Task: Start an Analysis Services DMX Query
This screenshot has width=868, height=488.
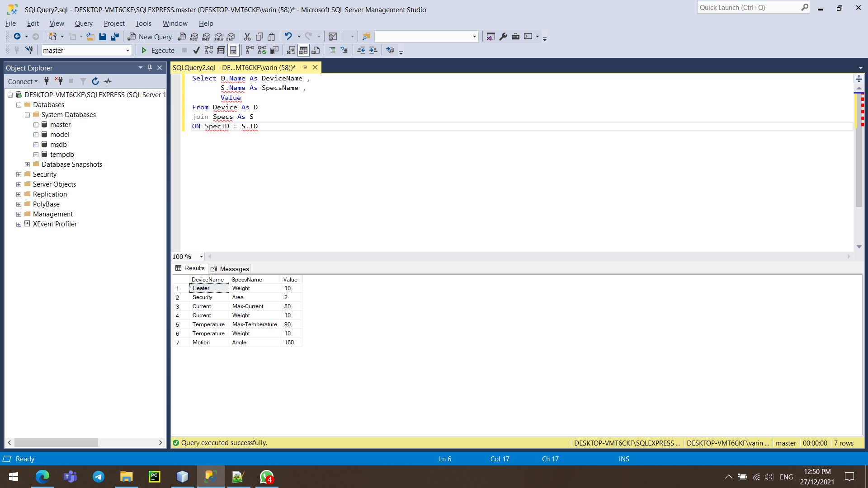Action: point(206,37)
